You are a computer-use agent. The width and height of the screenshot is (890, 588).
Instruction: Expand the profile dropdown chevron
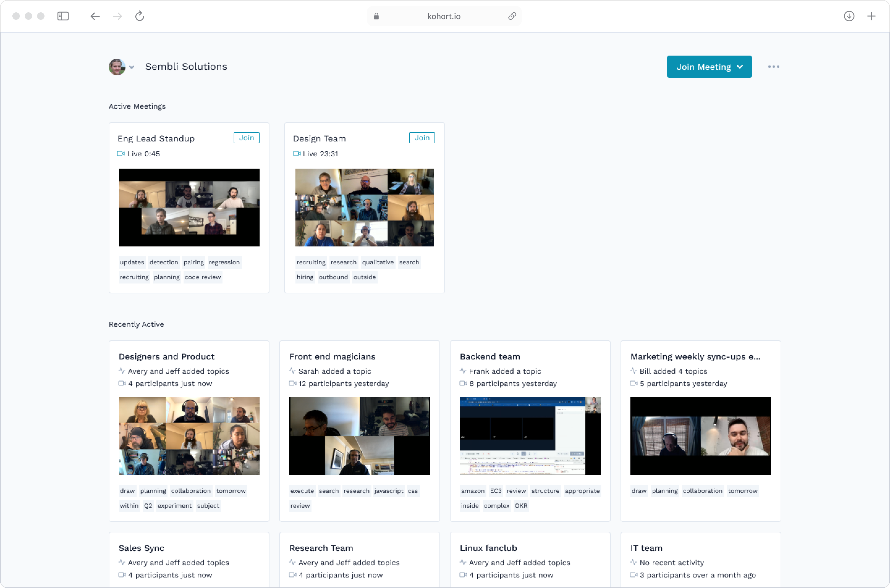132,67
